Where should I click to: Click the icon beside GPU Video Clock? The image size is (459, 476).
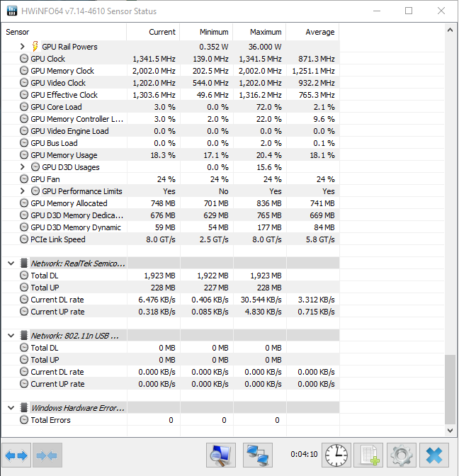(24, 83)
